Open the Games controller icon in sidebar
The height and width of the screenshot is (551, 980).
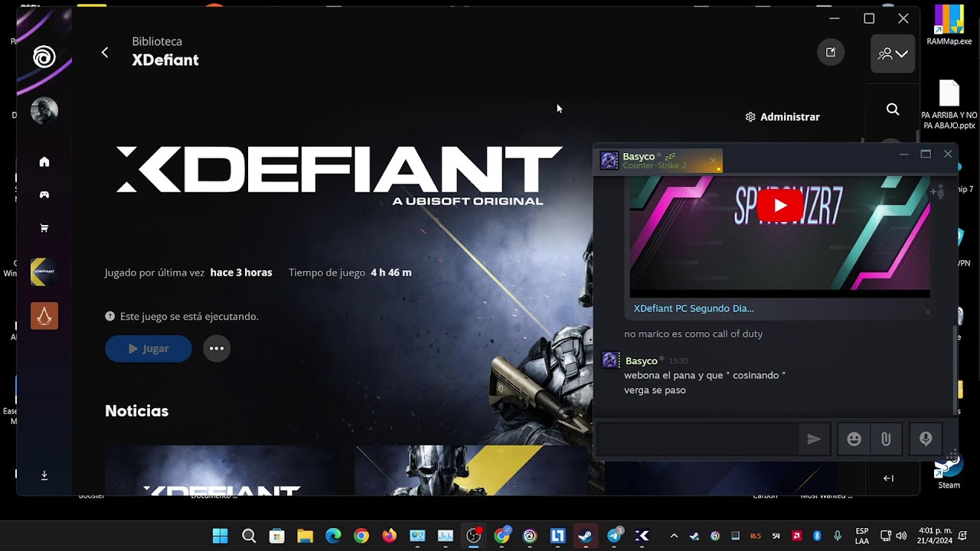pos(44,195)
